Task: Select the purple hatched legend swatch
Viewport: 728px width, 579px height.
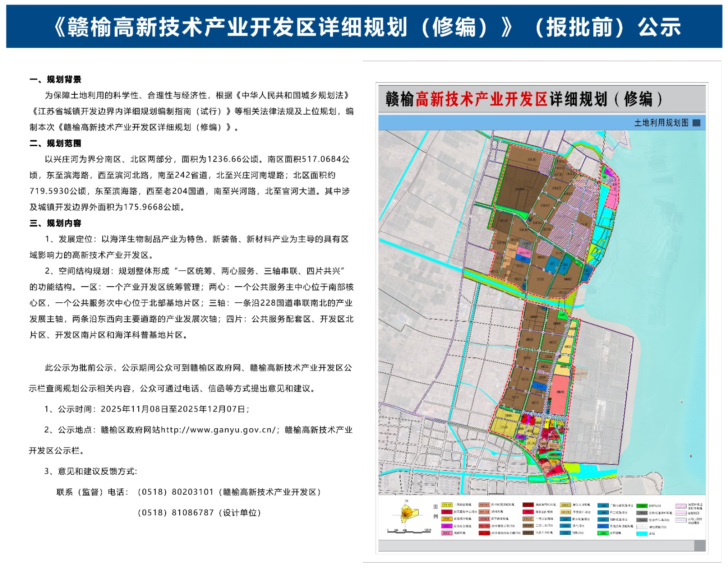Action: point(680,506)
